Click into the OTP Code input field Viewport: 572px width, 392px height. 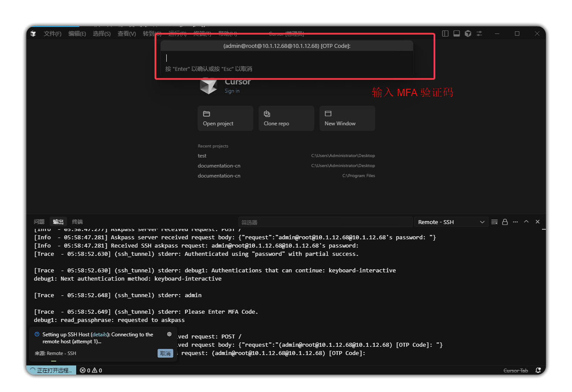tap(286, 58)
